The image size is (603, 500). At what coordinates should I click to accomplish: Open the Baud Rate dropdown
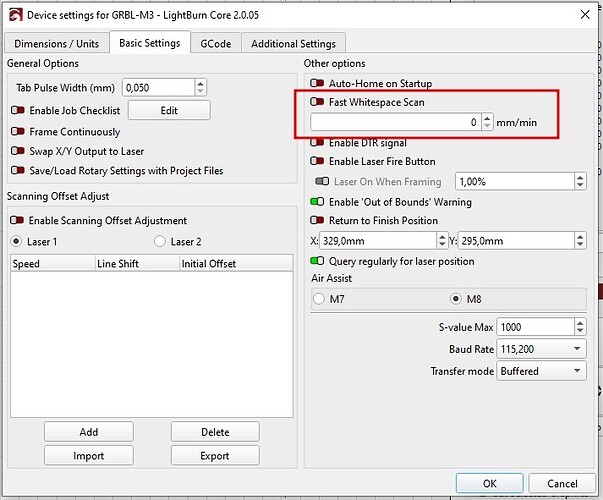541,349
